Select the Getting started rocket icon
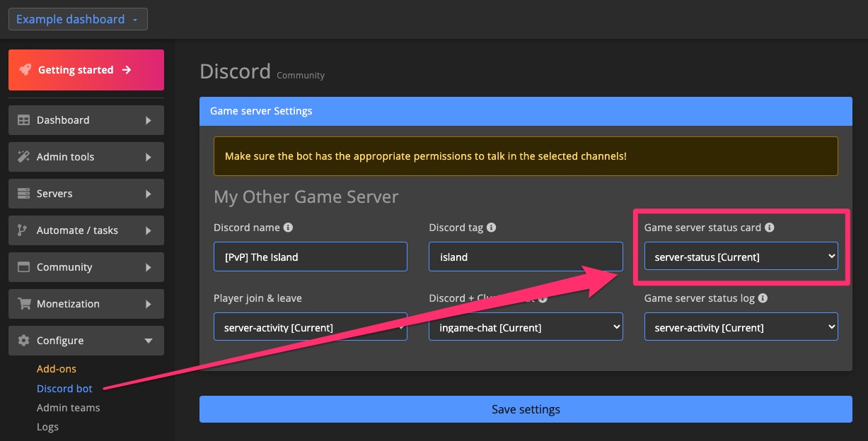868x441 pixels. tap(26, 69)
